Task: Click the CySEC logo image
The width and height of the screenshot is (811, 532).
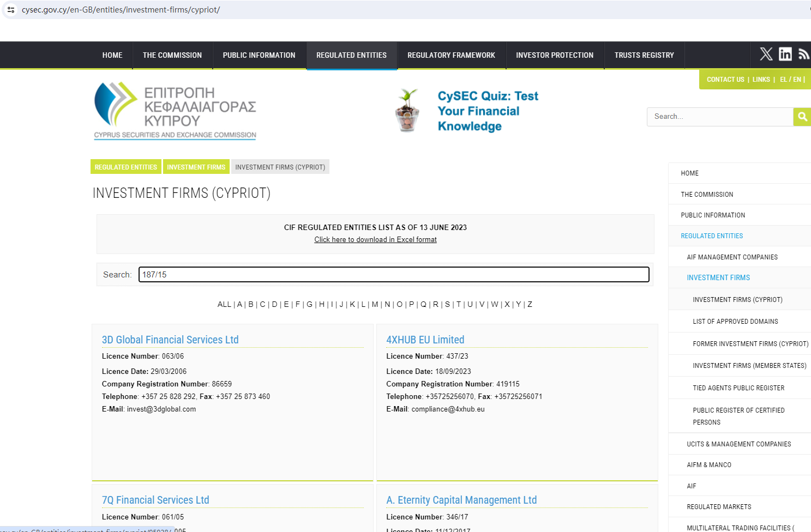Action: click(x=175, y=111)
